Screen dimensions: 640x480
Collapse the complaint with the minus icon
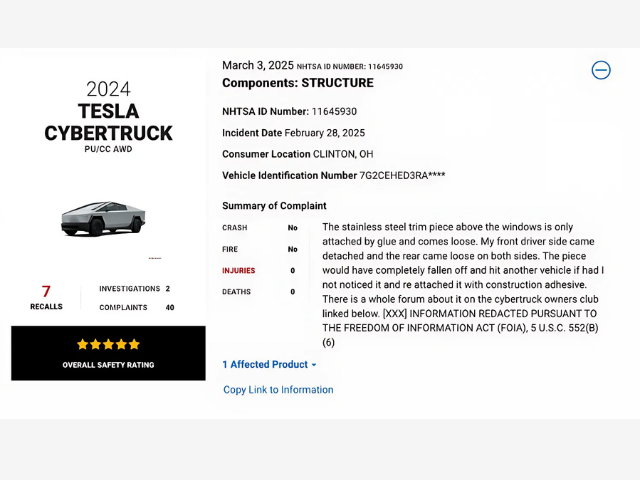coord(601,70)
